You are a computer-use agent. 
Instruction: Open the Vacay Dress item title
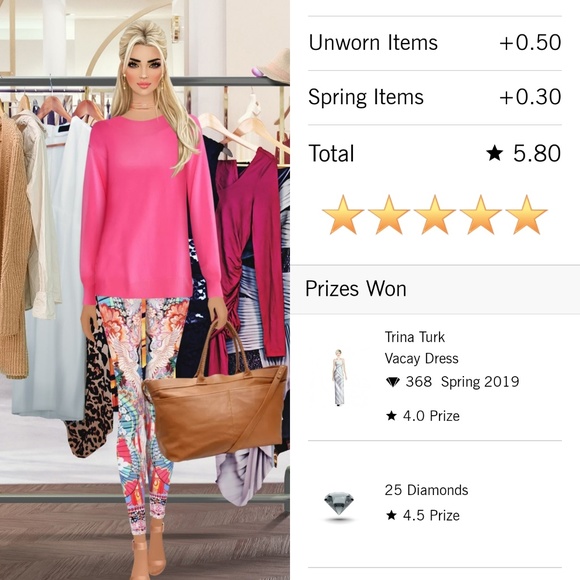pyautogui.click(x=421, y=358)
